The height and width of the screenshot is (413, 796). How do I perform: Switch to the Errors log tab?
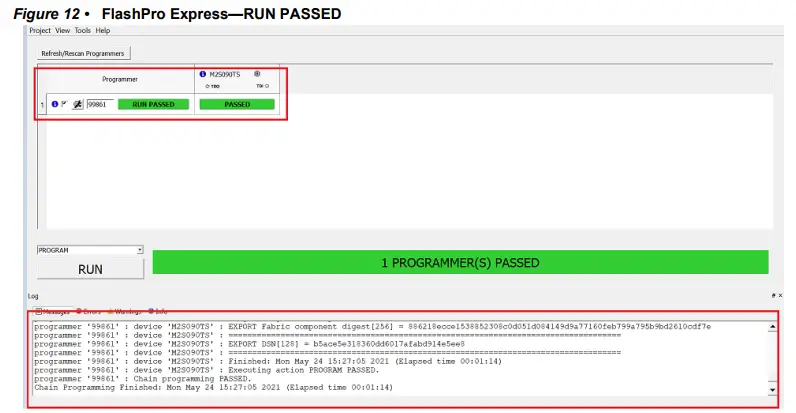point(88,312)
